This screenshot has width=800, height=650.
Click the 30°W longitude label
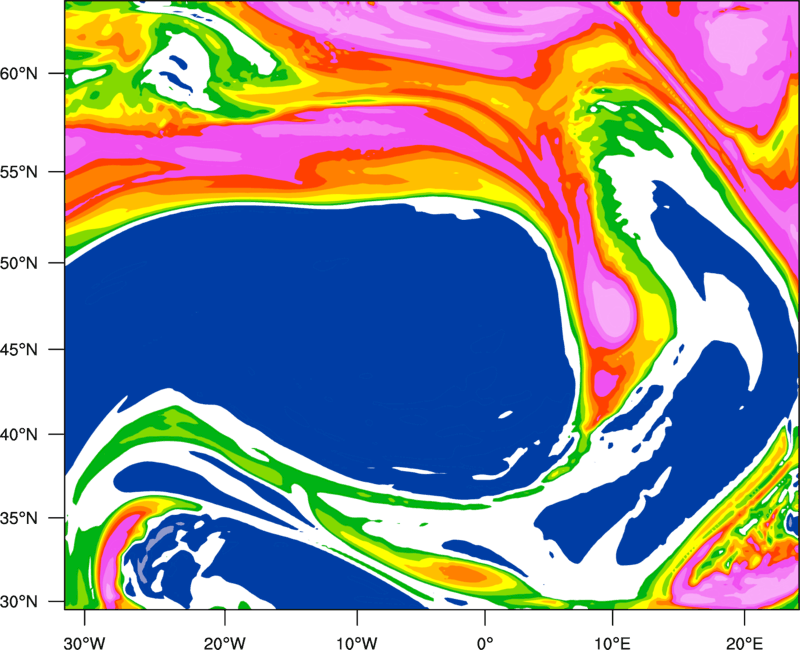point(85,643)
